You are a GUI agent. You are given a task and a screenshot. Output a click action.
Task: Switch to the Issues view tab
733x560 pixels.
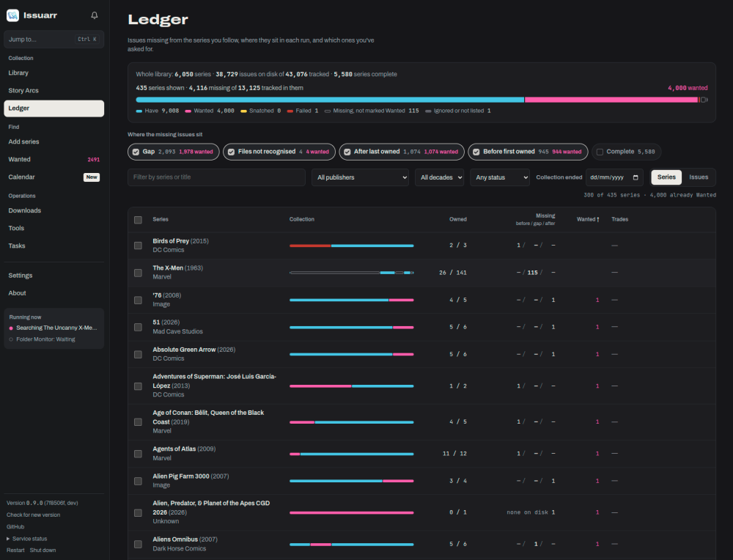(699, 177)
